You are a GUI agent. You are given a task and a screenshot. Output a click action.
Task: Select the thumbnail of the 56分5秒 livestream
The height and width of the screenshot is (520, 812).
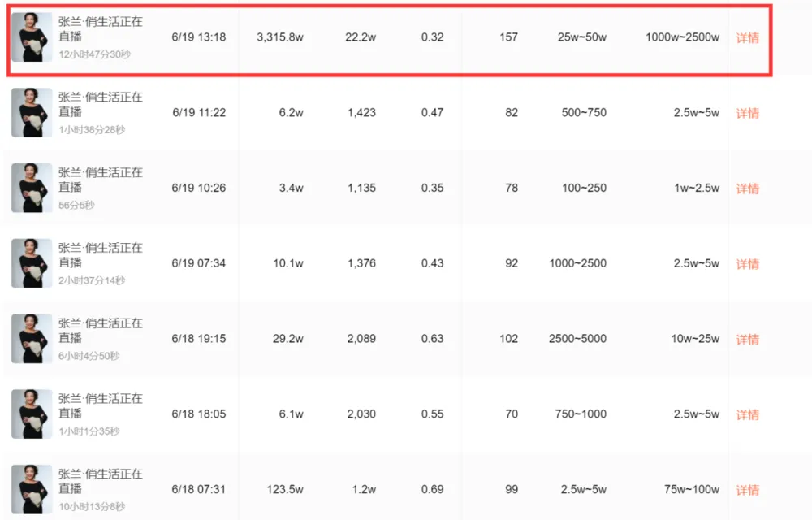coord(32,188)
